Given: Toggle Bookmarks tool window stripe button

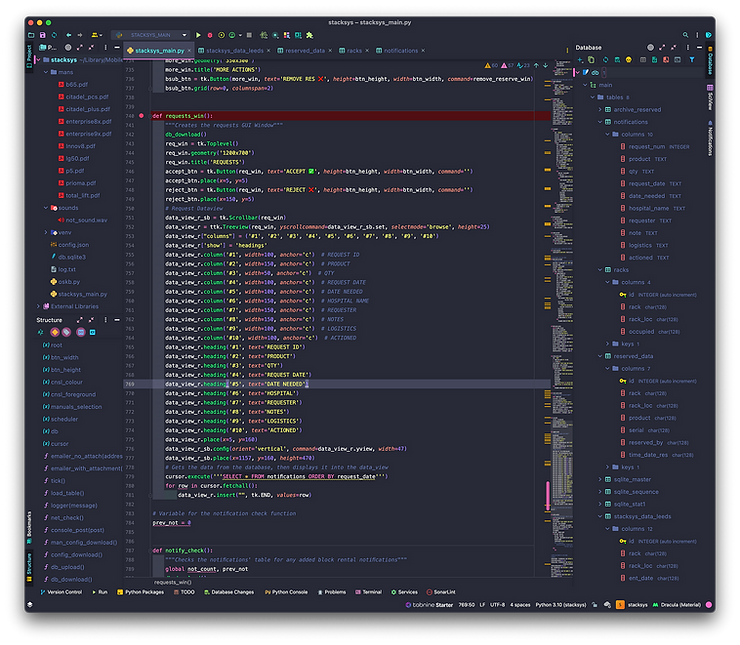Looking at the screenshot, I should click(x=29, y=528).
